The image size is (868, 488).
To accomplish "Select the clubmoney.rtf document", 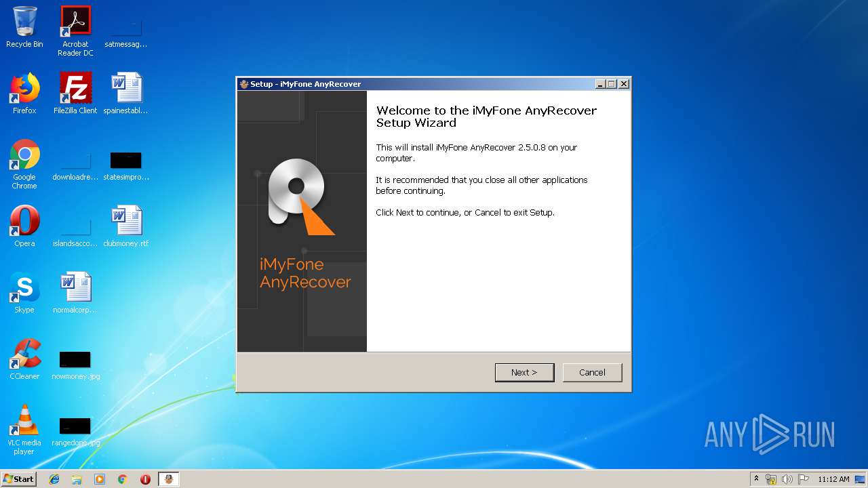I will point(126,226).
